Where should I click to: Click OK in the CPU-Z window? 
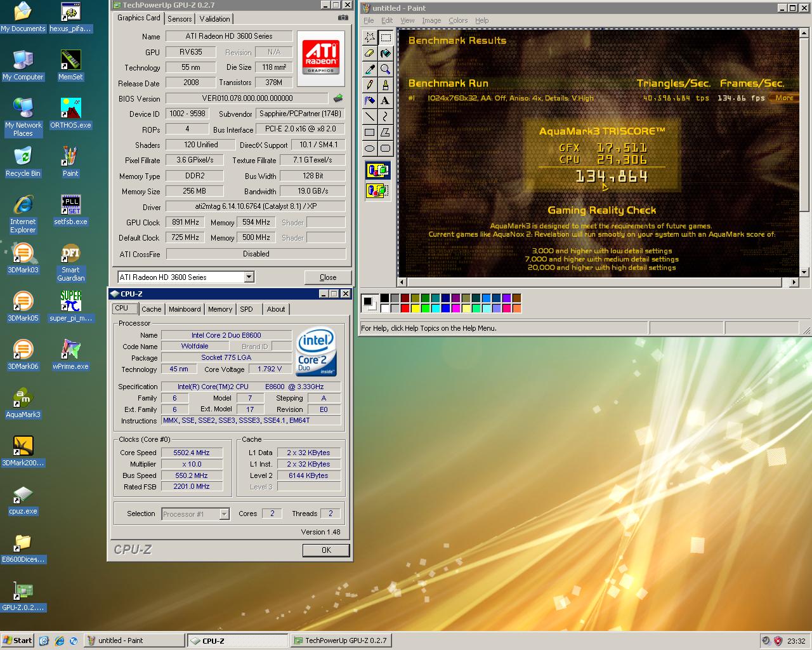pos(326,550)
